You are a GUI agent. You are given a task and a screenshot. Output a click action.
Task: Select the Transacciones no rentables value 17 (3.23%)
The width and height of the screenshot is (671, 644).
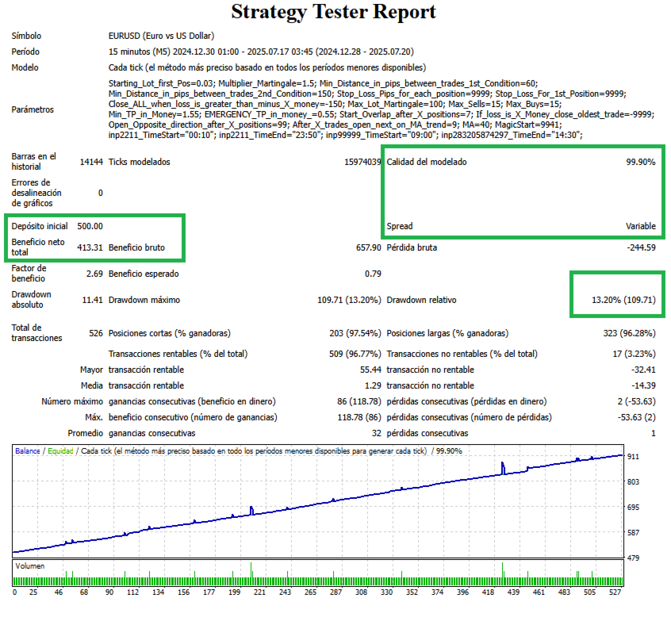634,354
